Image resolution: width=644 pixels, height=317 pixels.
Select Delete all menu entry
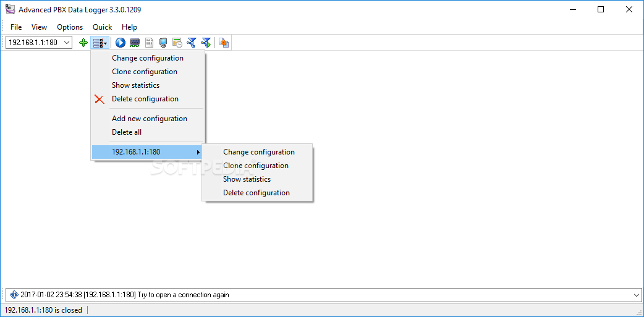tap(148, 132)
